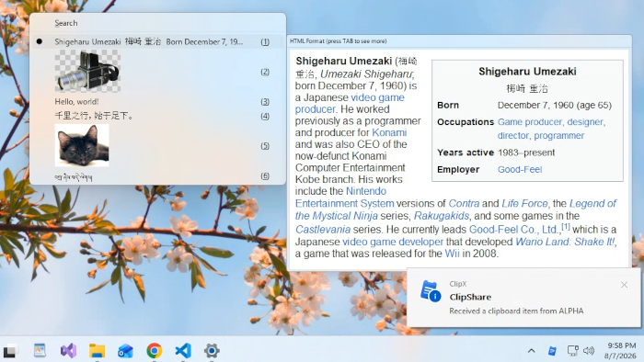The image size is (644, 362).
Task: Open the designer infobox link
Action: point(585,122)
